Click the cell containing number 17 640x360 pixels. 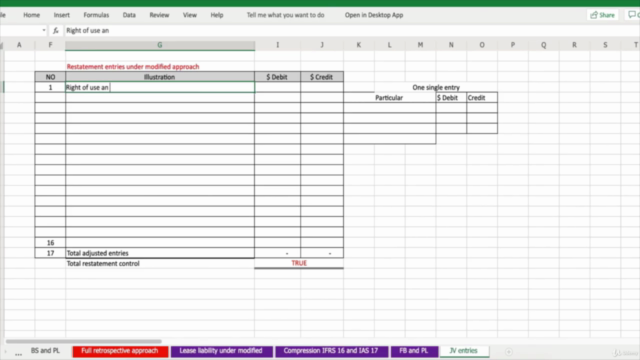coord(50,253)
